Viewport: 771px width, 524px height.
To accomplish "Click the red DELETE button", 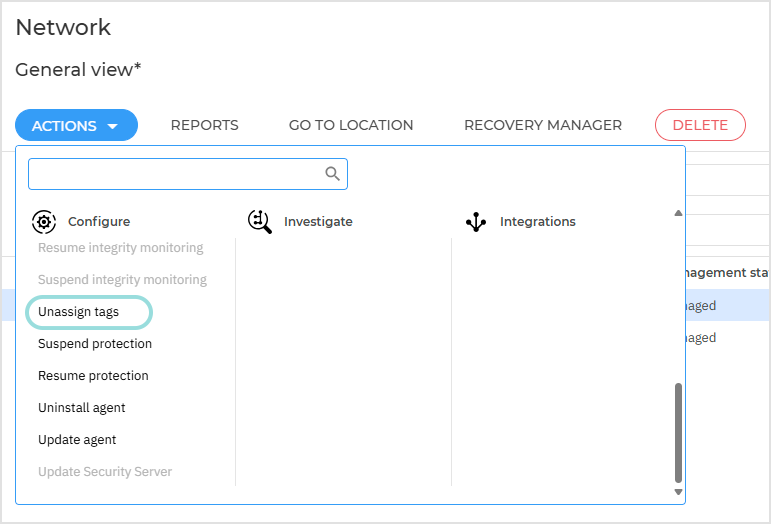I will (700, 125).
